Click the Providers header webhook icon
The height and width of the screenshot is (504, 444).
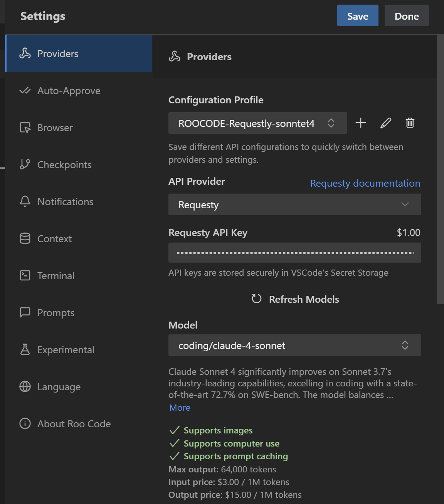(x=175, y=56)
